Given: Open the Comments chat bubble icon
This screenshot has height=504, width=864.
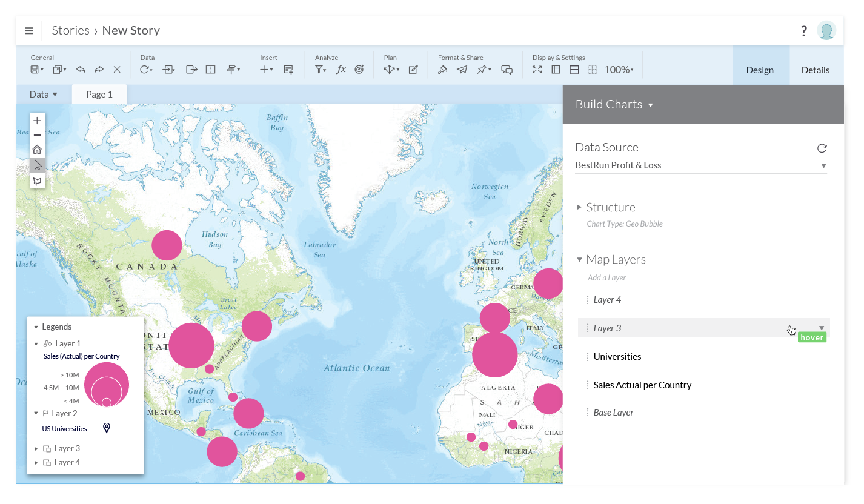Looking at the screenshot, I should (507, 70).
